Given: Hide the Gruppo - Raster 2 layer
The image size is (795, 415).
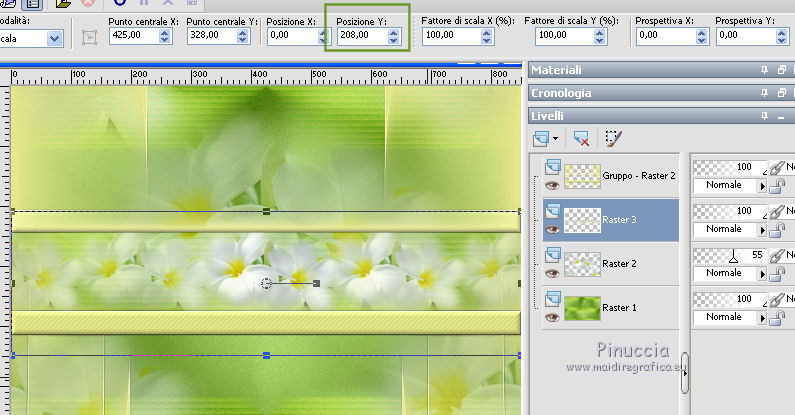Looking at the screenshot, I should (x=552, y=185).
